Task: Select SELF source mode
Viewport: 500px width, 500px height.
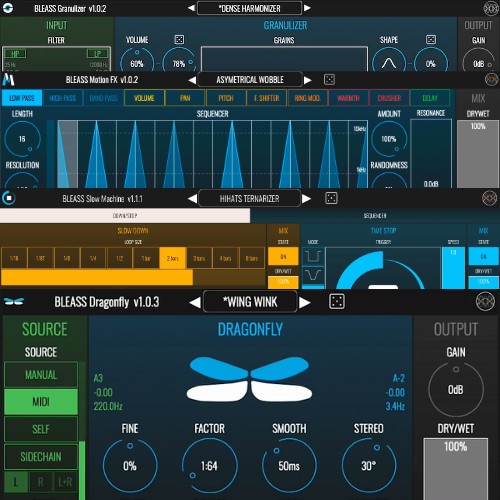Action: (41, 429)
